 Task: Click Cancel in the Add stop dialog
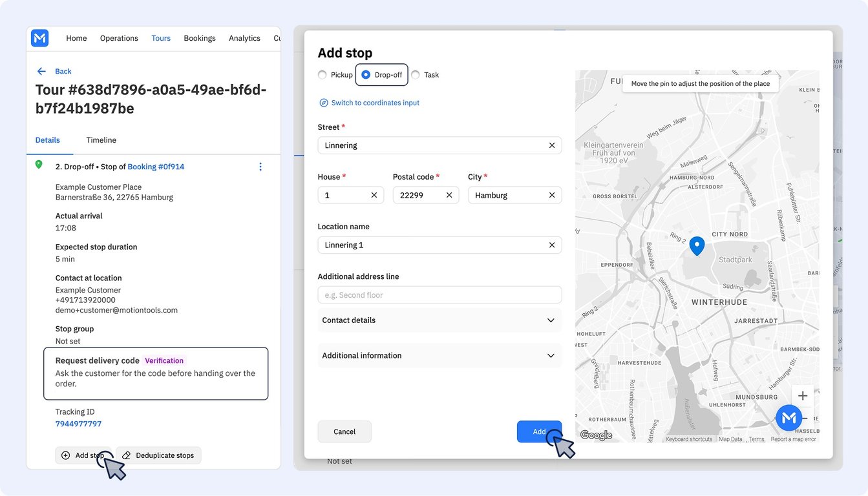click(x=344, y=431)
